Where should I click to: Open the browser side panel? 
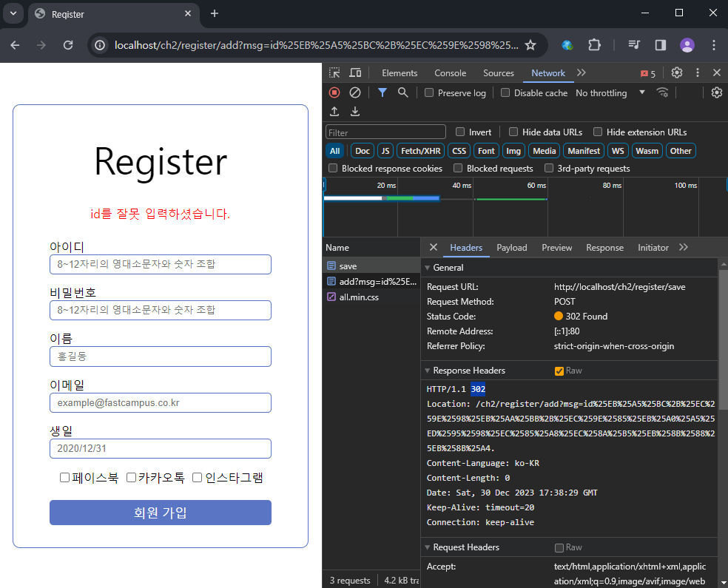660,45
